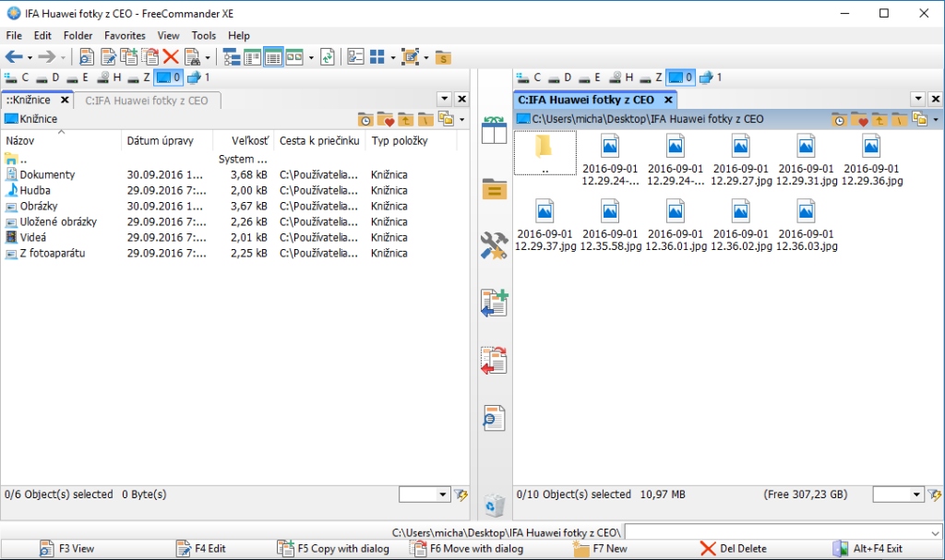Select the 2016-09-01 12.36.03.jpg thumbnail
The width and height of the screenshot is (945, 560).
click(806, 226)
